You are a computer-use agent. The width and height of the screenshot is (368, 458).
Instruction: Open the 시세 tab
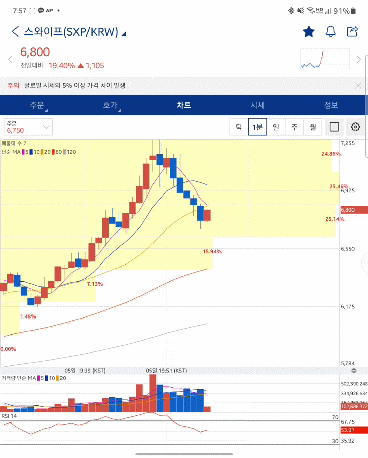point(257,105)
